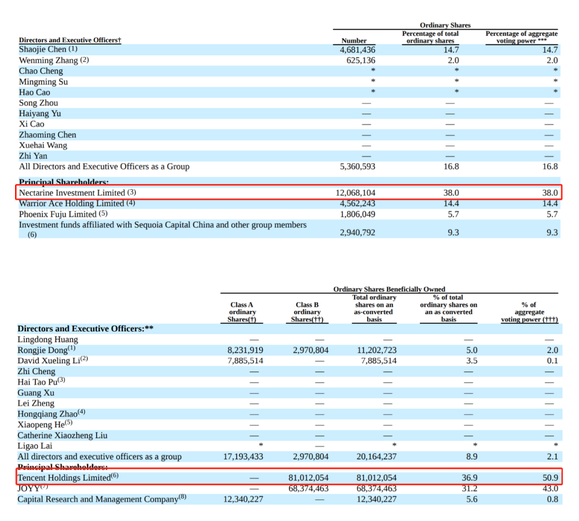Select Tencent's 50.9 voting power value
This screenshot has height=521, width=579.
550,478
